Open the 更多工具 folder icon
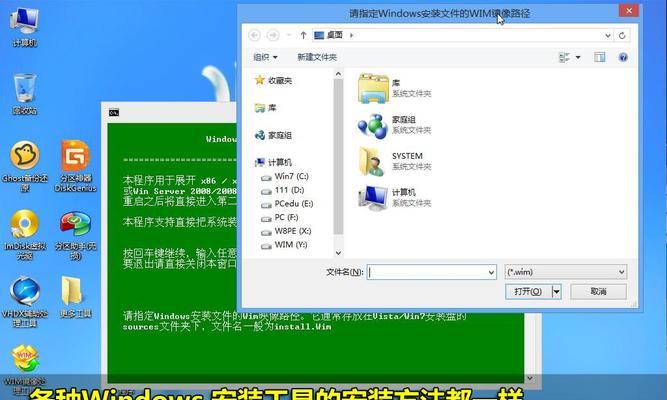 point(75,297)
